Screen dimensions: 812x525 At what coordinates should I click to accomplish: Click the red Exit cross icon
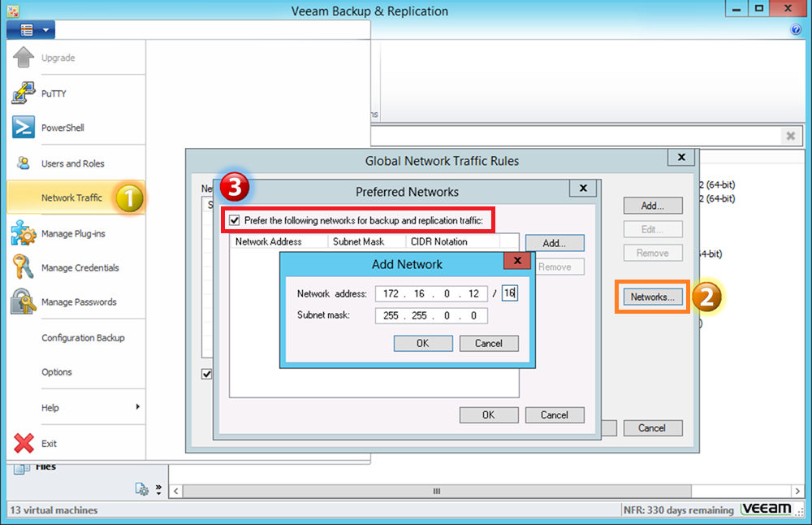click(24, 443)
